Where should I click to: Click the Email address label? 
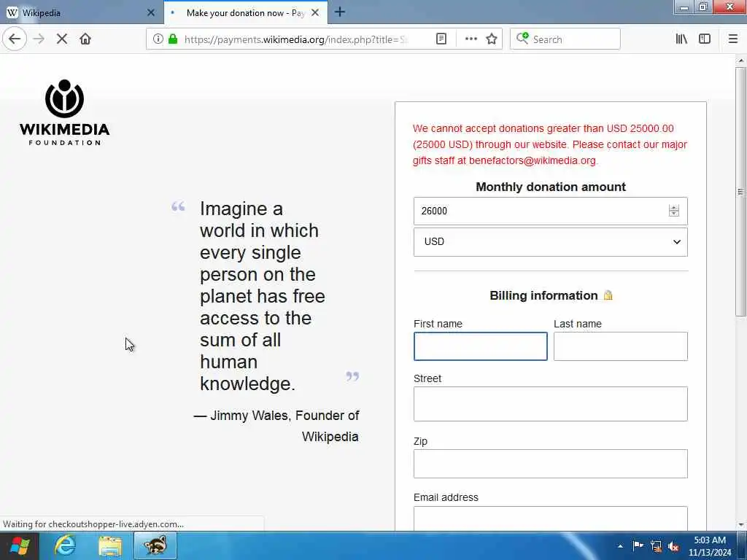[446, 497]
